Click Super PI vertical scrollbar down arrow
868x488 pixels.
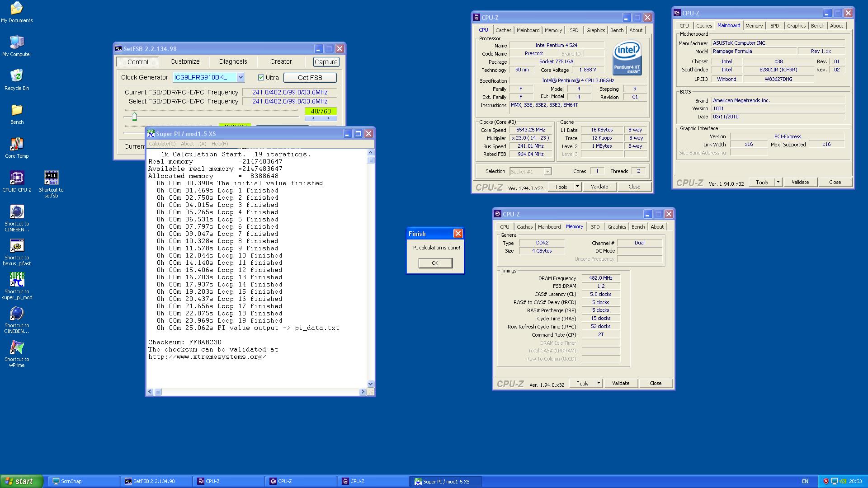pos(371,384)
